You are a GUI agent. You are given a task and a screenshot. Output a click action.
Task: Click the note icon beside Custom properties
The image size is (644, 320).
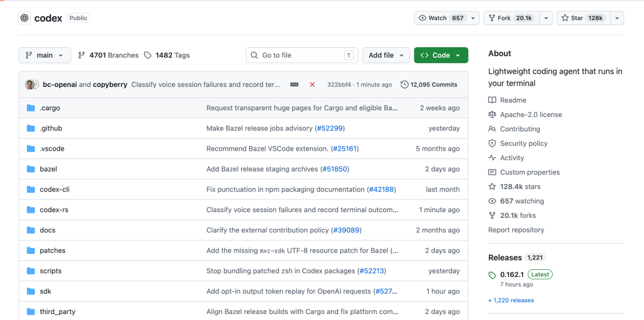coord(492,172)
